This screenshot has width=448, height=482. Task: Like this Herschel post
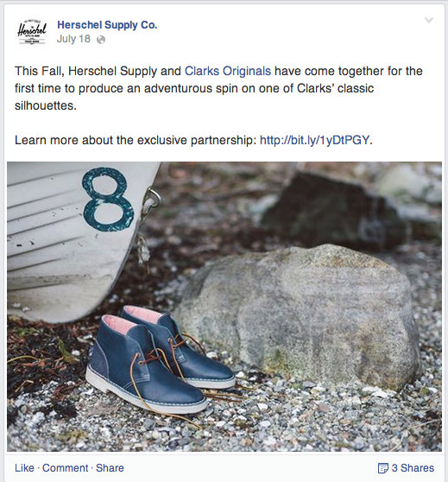click(x=24, y=468)
